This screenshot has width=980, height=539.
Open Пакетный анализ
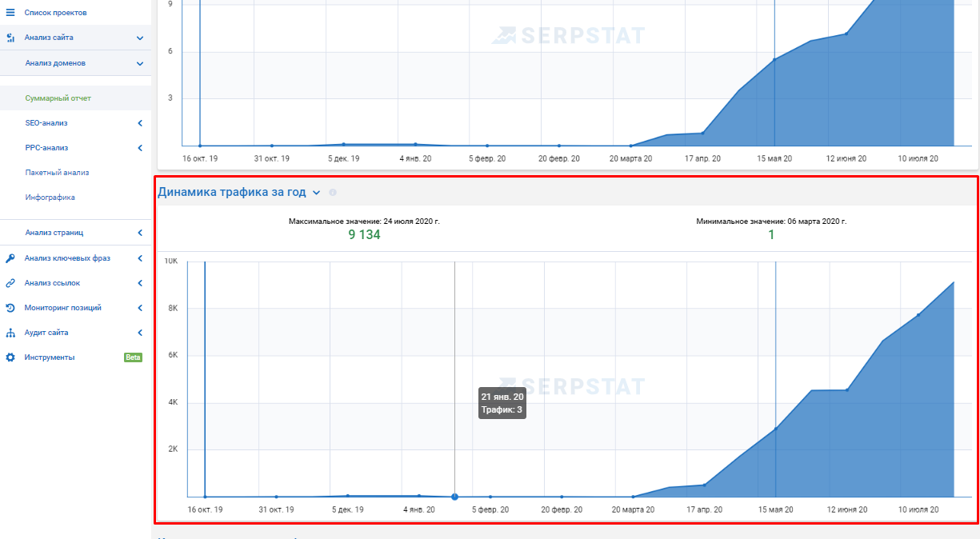coord(57,172)
